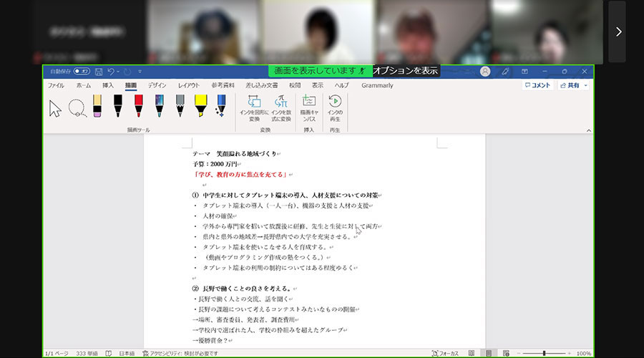Select the Lasso selection tool
Screen dimensions: 644x358
tap(77, 108)
